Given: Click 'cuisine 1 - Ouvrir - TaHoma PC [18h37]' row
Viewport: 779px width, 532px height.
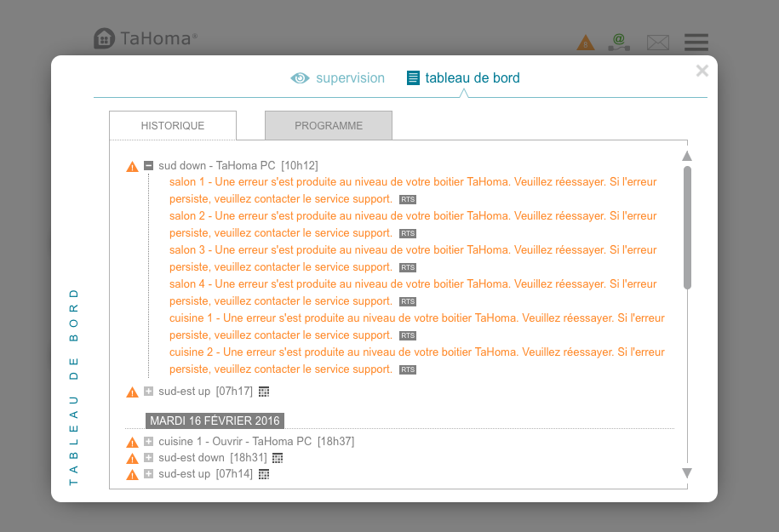Looking at the screenshot, I should [x=256, y=441].
